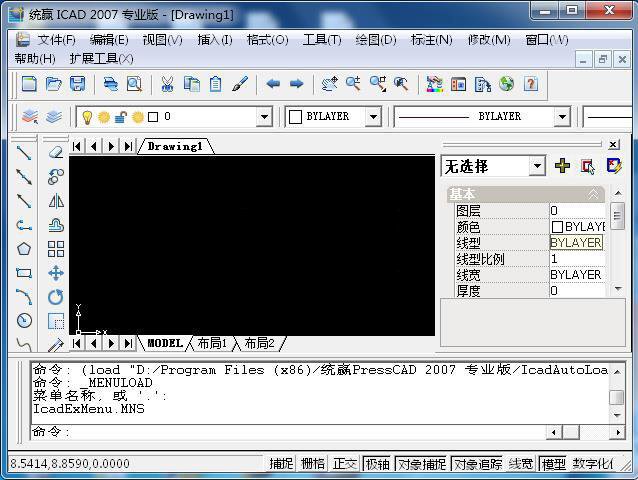638x480 pixels.
Task: Switch to the 布局2 layout tab
Action: pyautogui.click(x=259, y=343)
